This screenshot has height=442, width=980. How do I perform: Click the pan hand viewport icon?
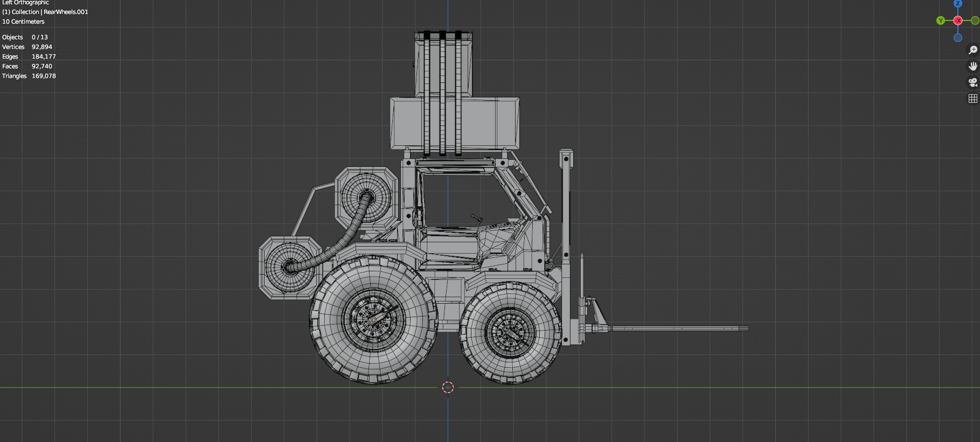pyautogui.click(x=973, y=66)
